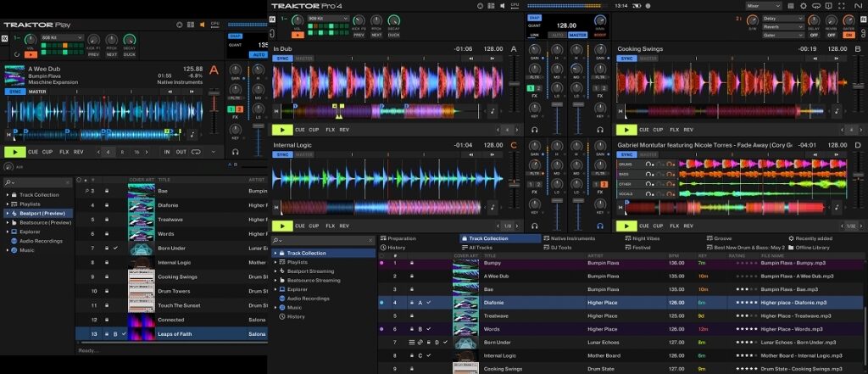Click headphone cue icon for channel A in Pro mixer

coord(534,130)
